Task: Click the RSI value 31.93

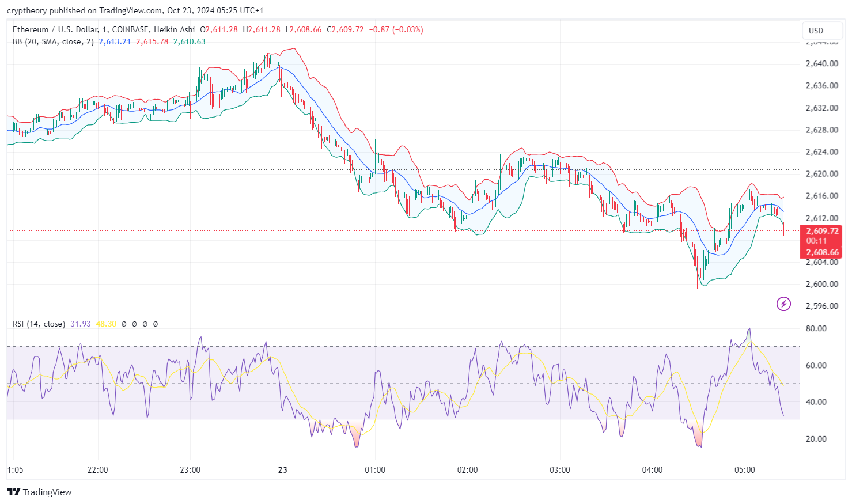Action: [x=81, y=324]
